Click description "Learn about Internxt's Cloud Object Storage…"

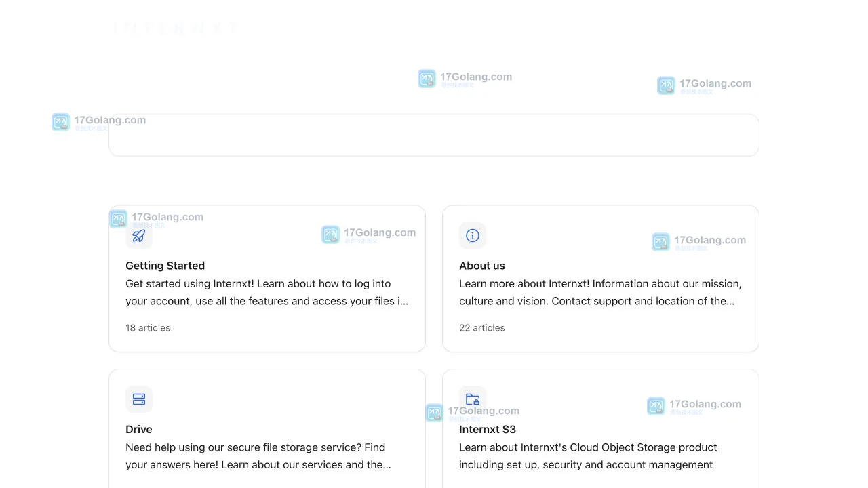[588, 456]
